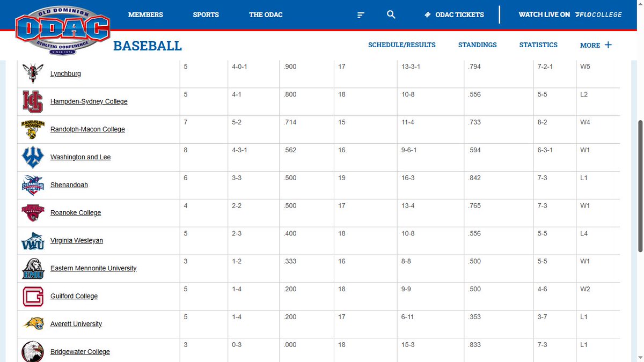Click the ODAC conference logo
Image resolution: width=644 pixels, height=362 pixels.
pyautogui.click(x=63, y=32)
